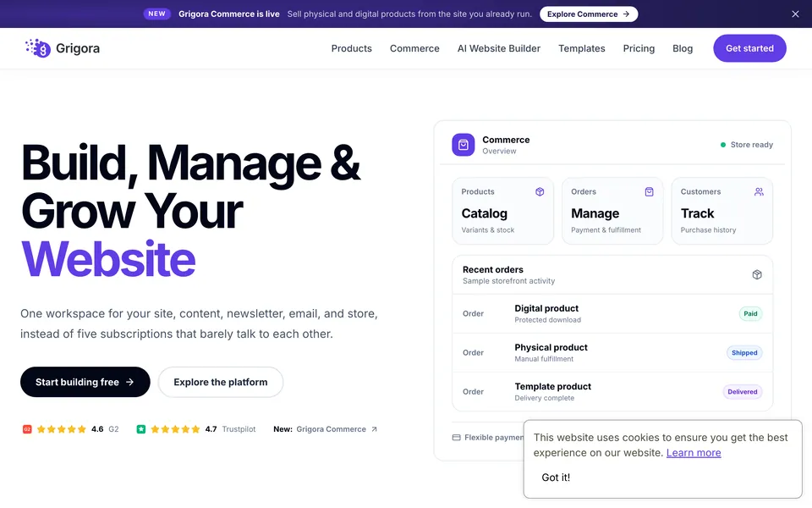Select the Products Catalog card
Screen dimensions: 812x508
coord(502,211)
